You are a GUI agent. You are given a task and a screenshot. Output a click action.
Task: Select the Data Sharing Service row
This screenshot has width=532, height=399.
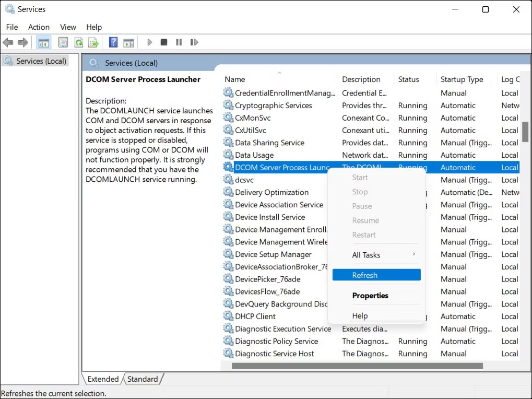[x=371, y=143]
